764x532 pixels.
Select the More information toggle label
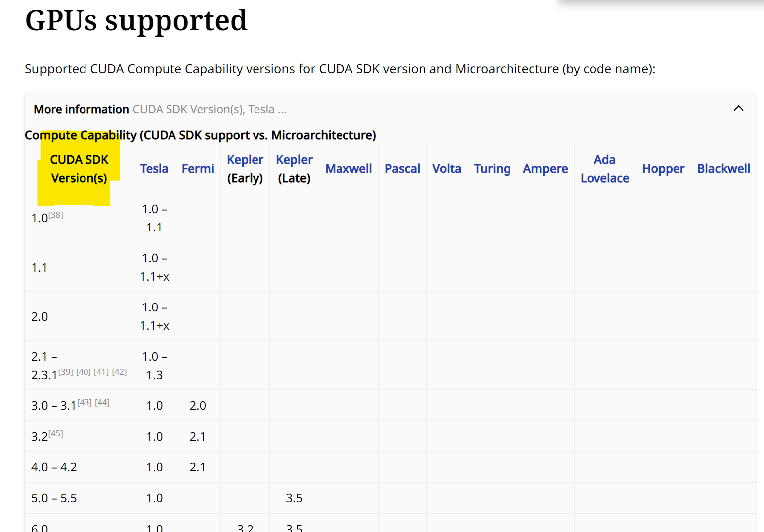tap(82, 109)
